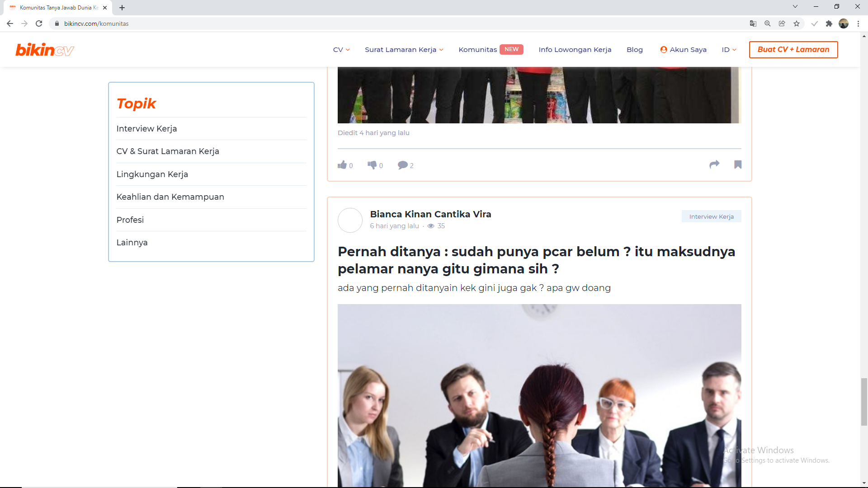Expand the ID language selector

point(729,50)
